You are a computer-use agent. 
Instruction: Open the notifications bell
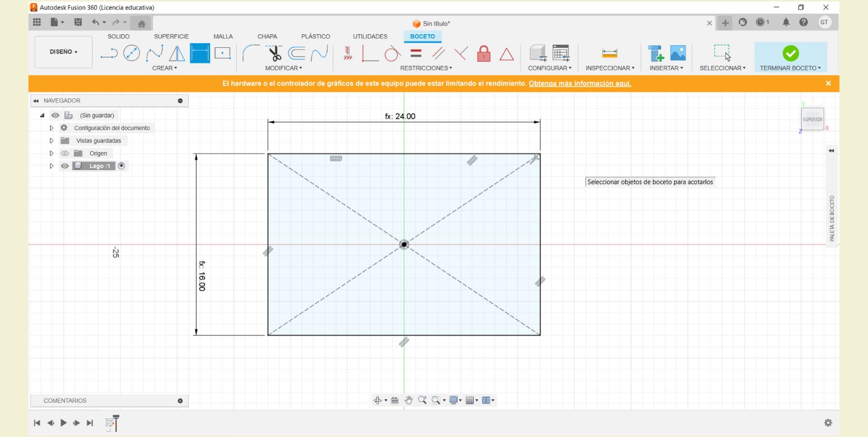[786, 22]
